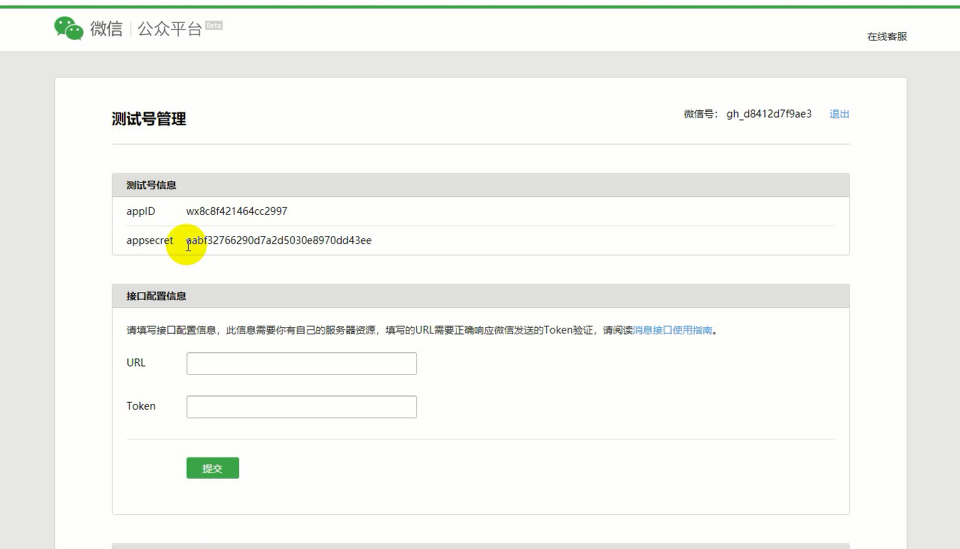Focus the URL input field
Screen dimensions: 960x549
coord(301,364)
